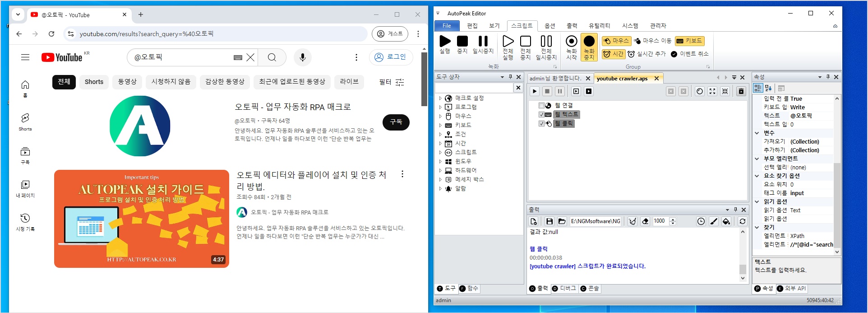
Task: Open 필터 filters on YouTube results
Action: (391, 82)
